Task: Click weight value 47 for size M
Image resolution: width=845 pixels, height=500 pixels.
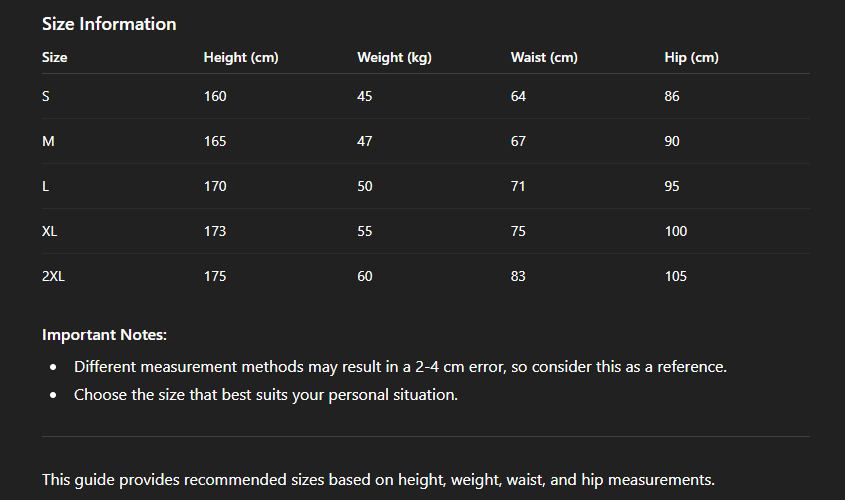Action: [x=365, y=141]
